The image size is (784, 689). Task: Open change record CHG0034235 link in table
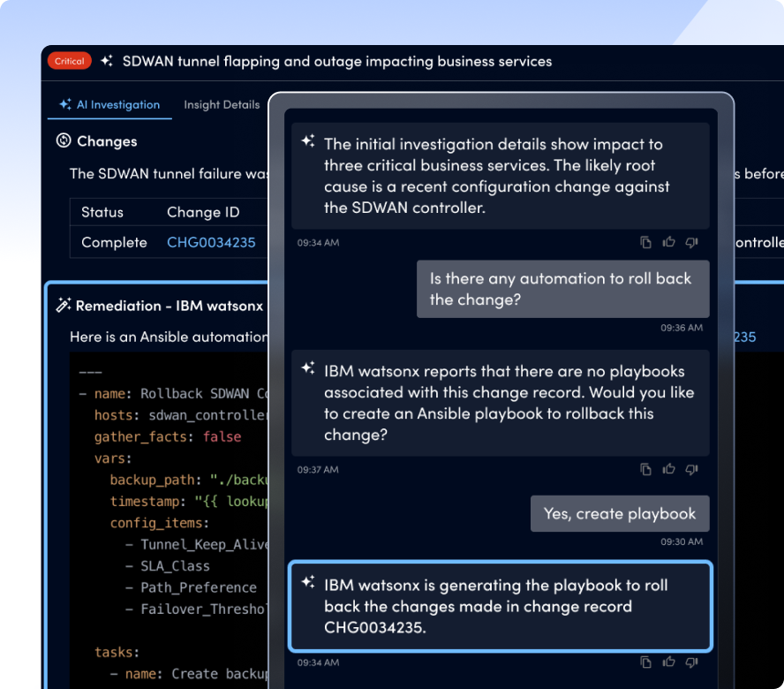point(211,242)
